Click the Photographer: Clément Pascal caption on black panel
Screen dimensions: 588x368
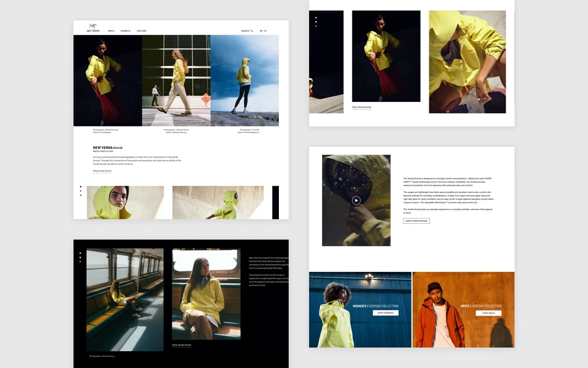[102, 356]
